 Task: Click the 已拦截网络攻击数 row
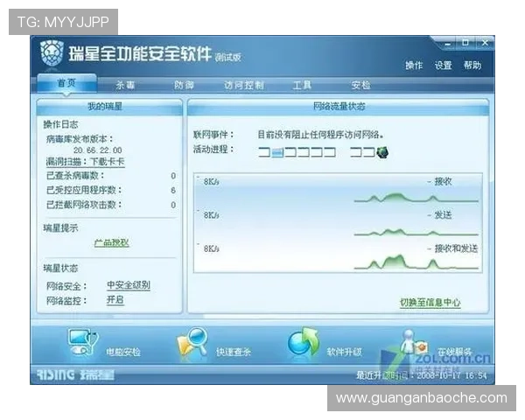click(111, 205)
